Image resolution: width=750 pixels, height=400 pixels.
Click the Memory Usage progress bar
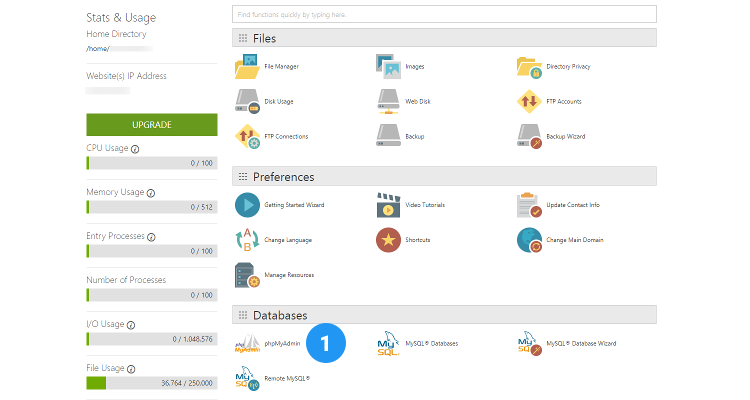[x=152, y=207]
